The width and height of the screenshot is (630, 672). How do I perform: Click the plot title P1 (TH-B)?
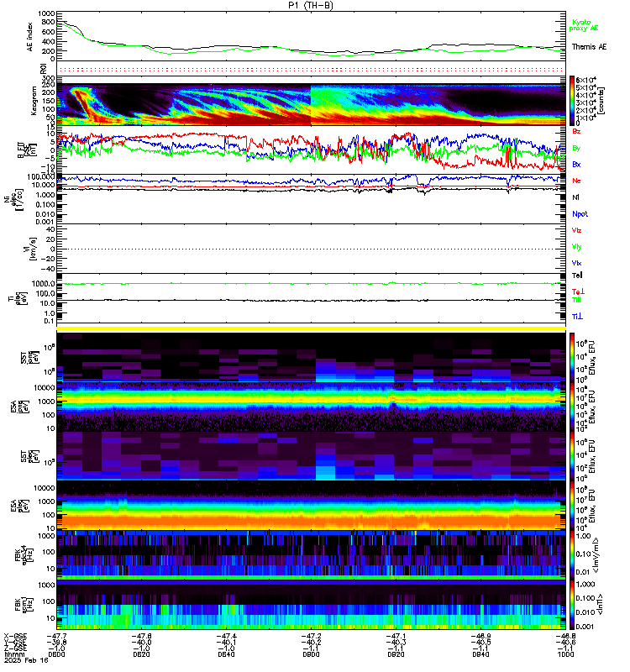pos(311,5)
